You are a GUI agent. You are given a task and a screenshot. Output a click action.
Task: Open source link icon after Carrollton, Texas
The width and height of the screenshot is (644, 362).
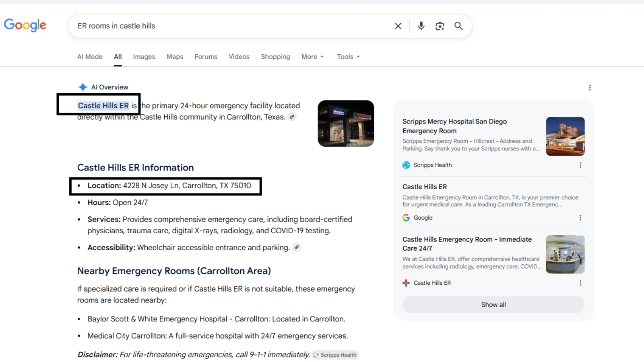point(292,117)
